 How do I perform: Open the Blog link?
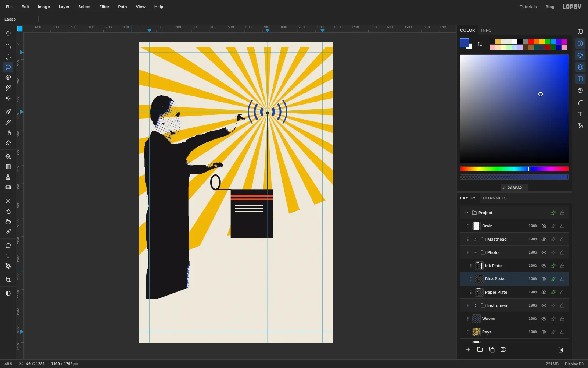tap(550, 7)
